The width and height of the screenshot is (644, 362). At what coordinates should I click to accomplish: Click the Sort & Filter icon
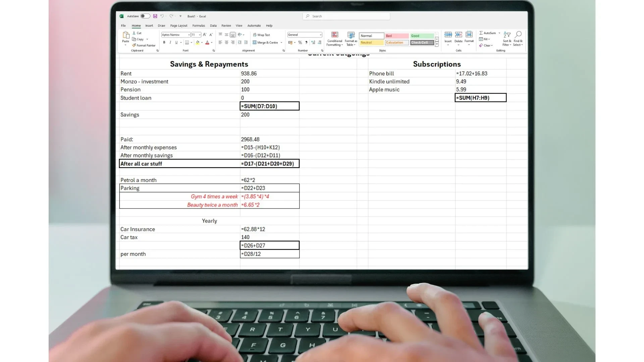[x=507, y=35]
